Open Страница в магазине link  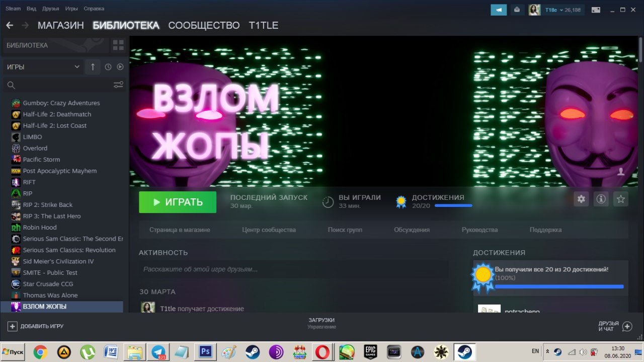pos(180,230)
